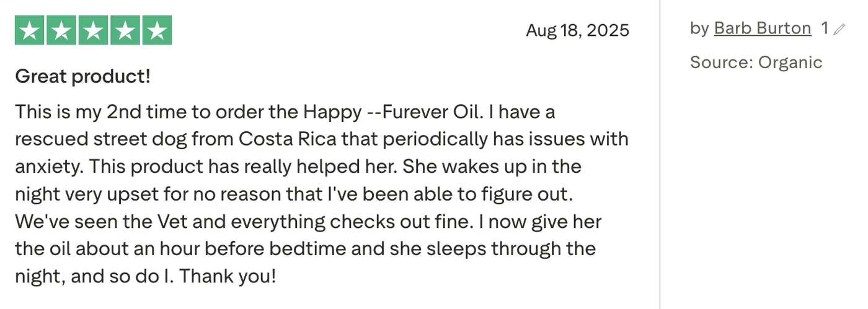The image size is (868, 309).
Task: Click the word "anxiety" in review
Action: coord(47,167)
